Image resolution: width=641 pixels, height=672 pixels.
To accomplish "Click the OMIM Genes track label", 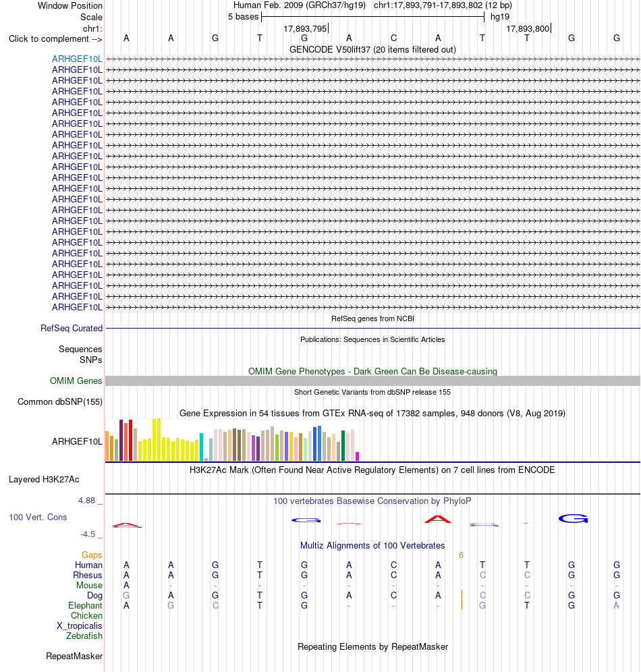I will [76, 381].
